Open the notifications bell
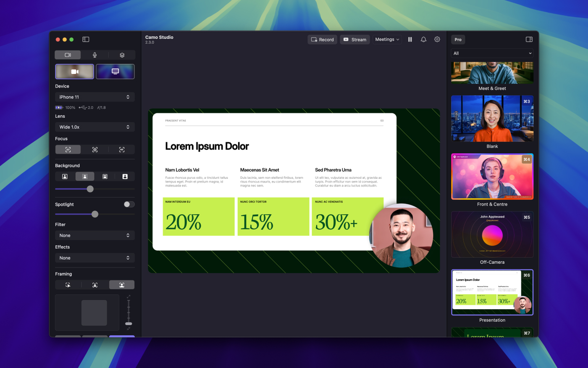This screenshot has height=368, width=588. pos(423,40)
